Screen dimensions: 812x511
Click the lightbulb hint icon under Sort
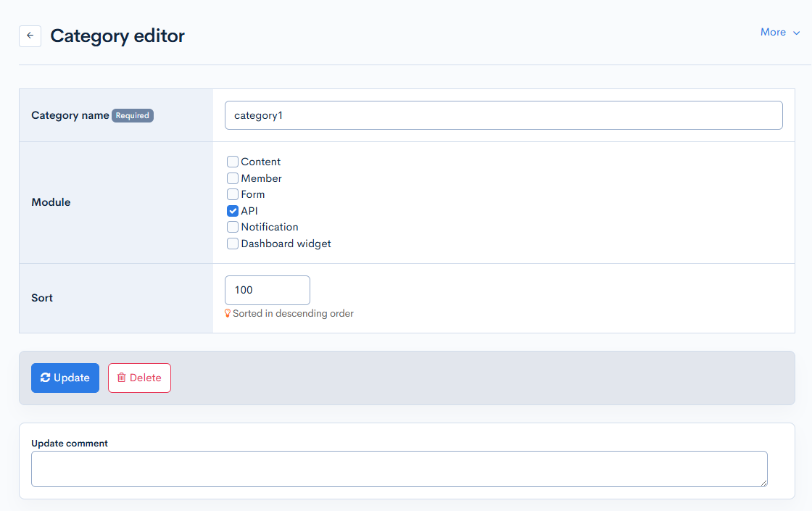(x=228, y=314)
